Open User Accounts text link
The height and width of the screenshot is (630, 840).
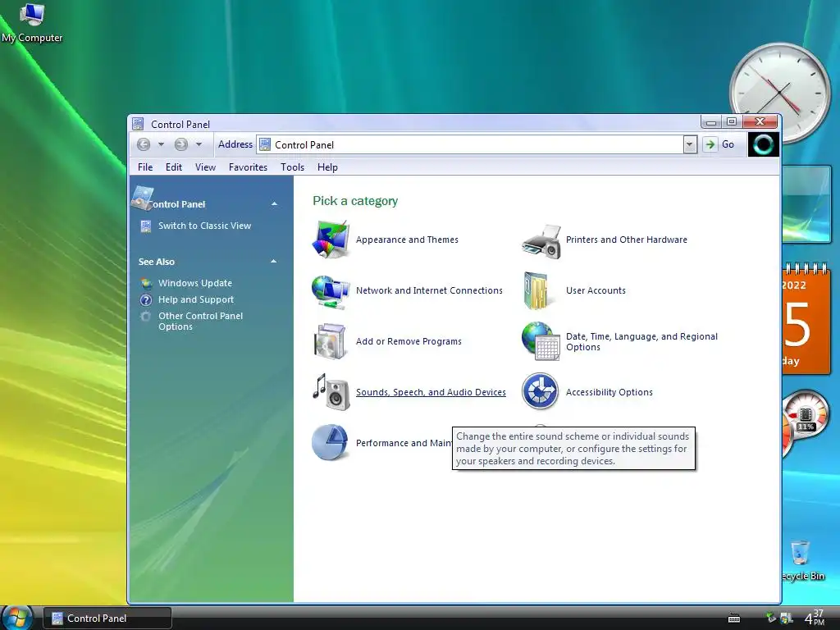click(x=596, y=290)
